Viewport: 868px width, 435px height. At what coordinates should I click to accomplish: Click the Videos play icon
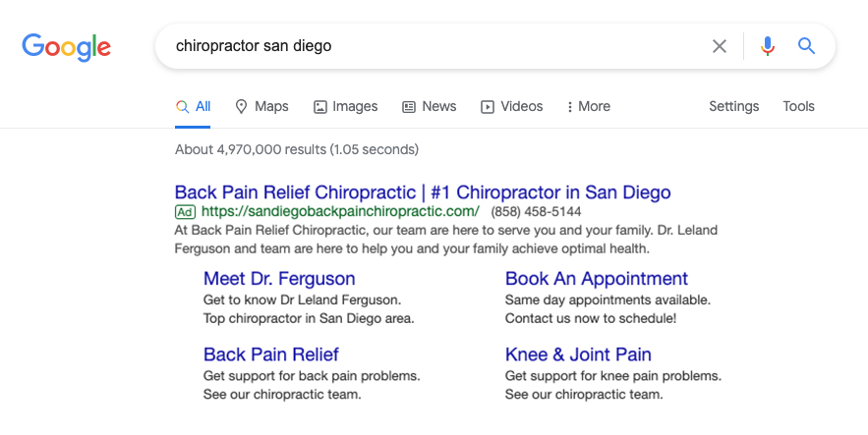(x=488, y=107)
